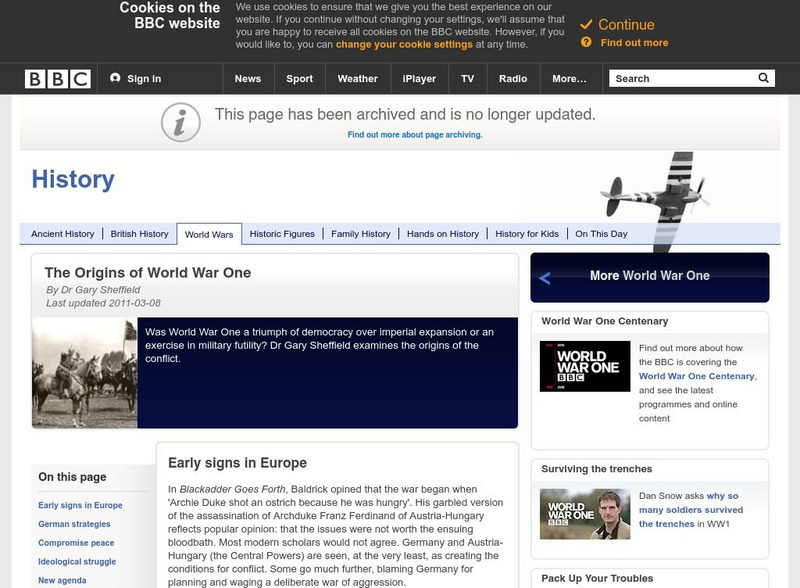800x588 pixels.
Task: Open Find out more about page archiving
Action: (416, 136)
